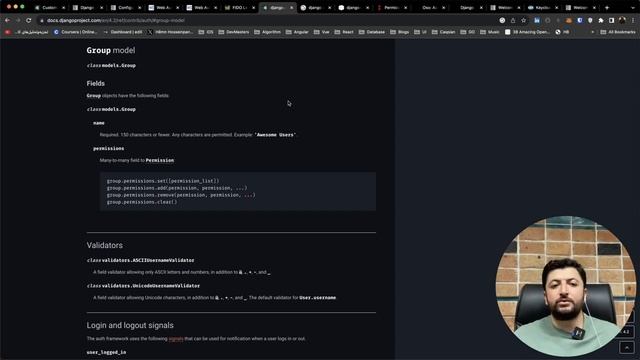
Task: Click group.permissions.set code line
Action: point(163,180)
